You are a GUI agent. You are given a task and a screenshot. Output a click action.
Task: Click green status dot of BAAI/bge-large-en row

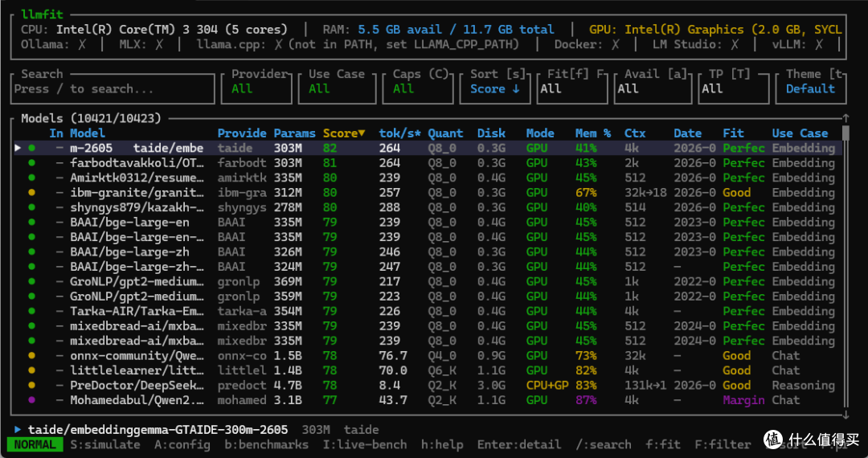31,223
